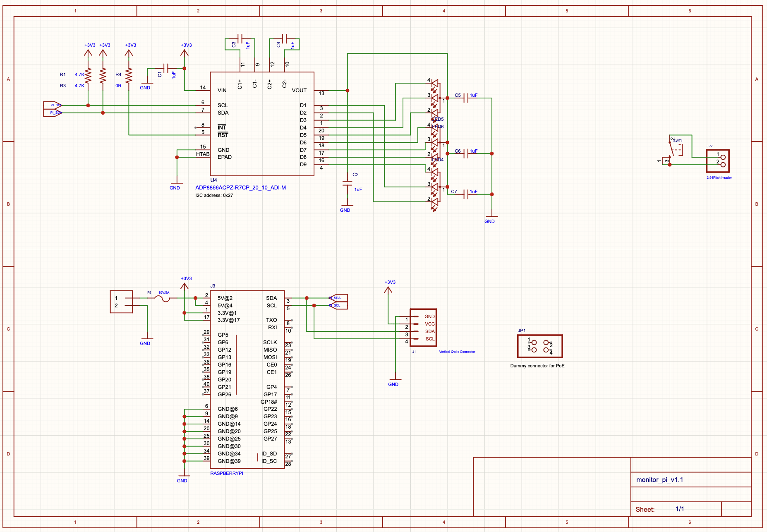Click the VOUT pin label on U4

coord(299,91)
